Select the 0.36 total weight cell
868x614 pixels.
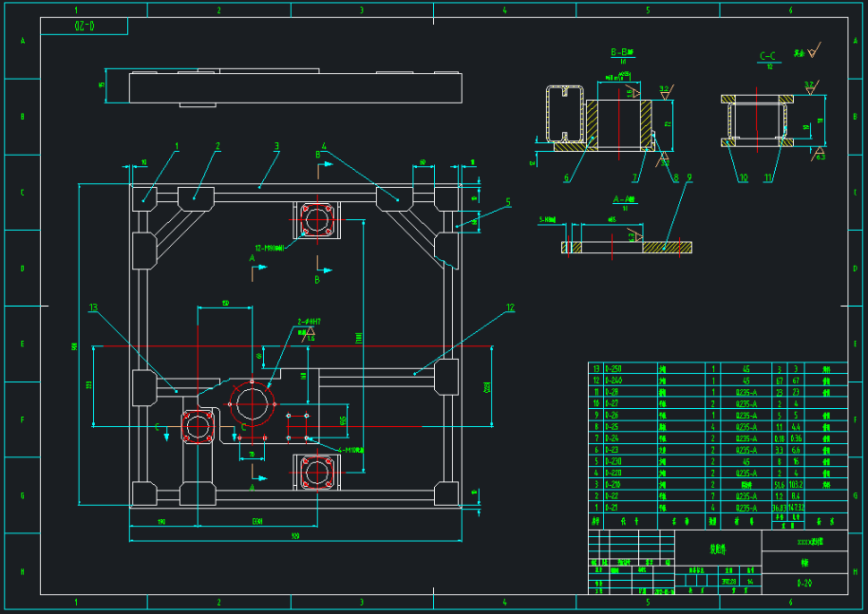(796, 438)
